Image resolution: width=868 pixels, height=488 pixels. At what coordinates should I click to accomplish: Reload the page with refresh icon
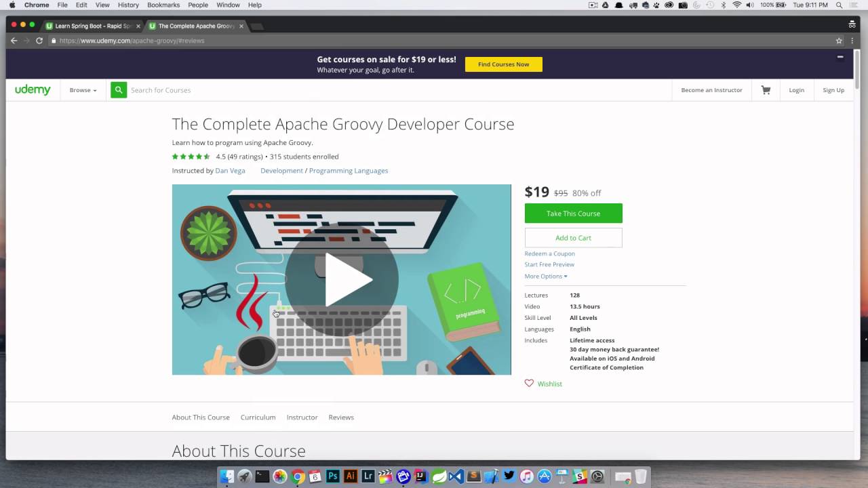[39, 41]
